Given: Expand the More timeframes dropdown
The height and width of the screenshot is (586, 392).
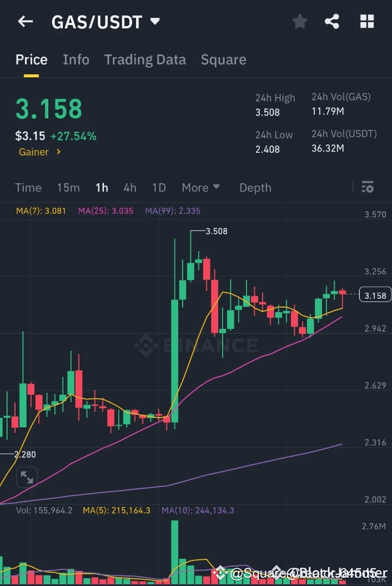Looking at the screenshot, I should [200, 188].
